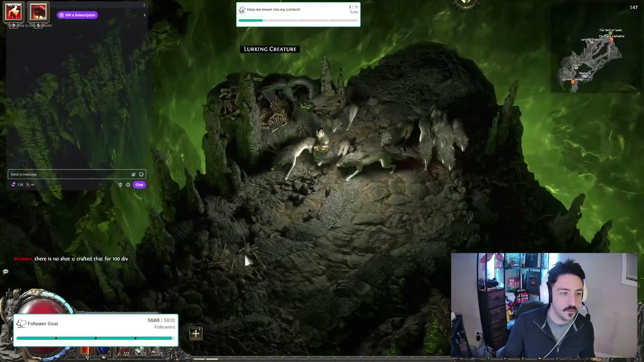Image resolution: width=644 pixels, height=362 pixels.
Task: Click the Waypoint label on the minimap
Action: pos(585,73)
